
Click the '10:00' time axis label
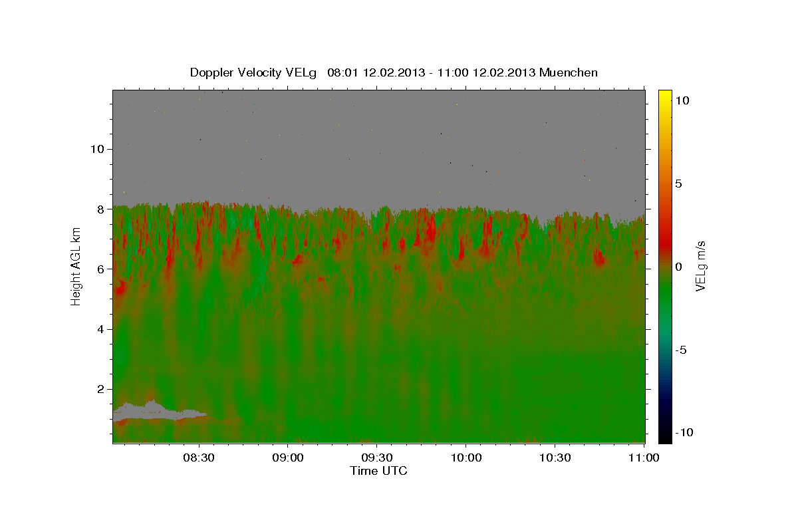point(465,458)
